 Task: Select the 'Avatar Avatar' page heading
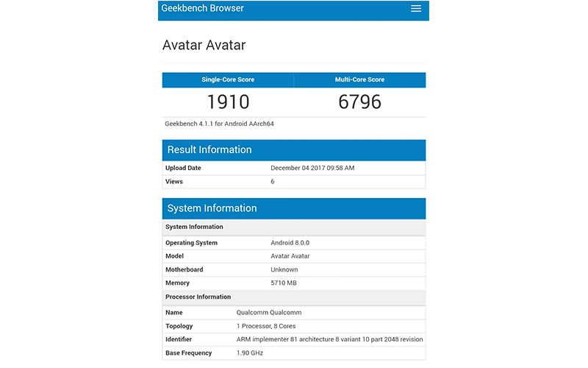[x=204, y=45]
